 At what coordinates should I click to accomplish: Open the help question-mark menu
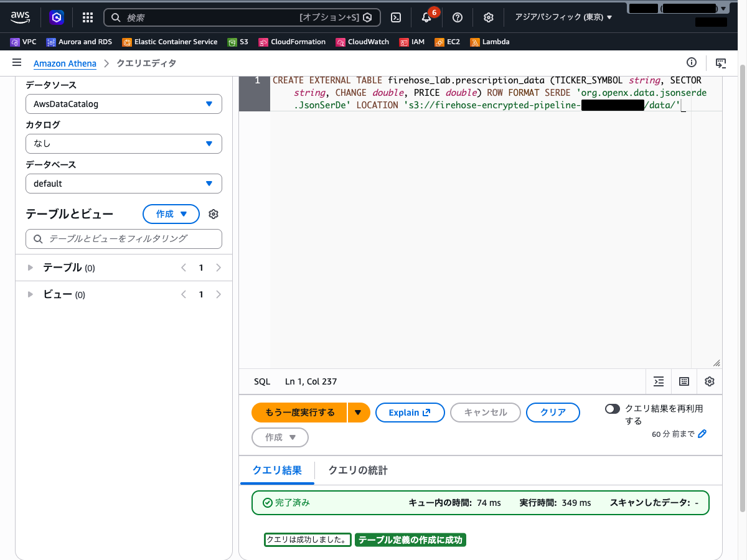[458, 17]
